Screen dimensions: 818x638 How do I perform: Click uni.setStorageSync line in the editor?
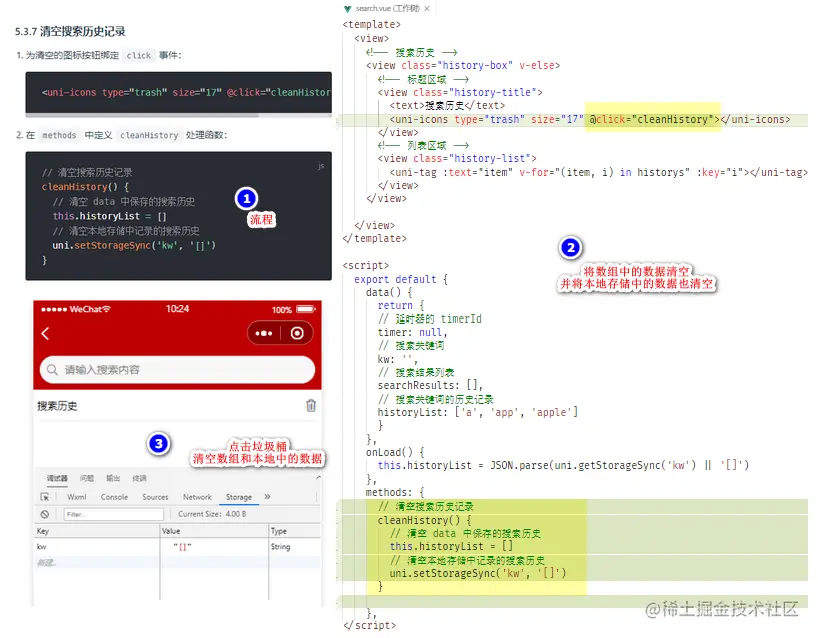pyautogui.click(x=477, y=573)
